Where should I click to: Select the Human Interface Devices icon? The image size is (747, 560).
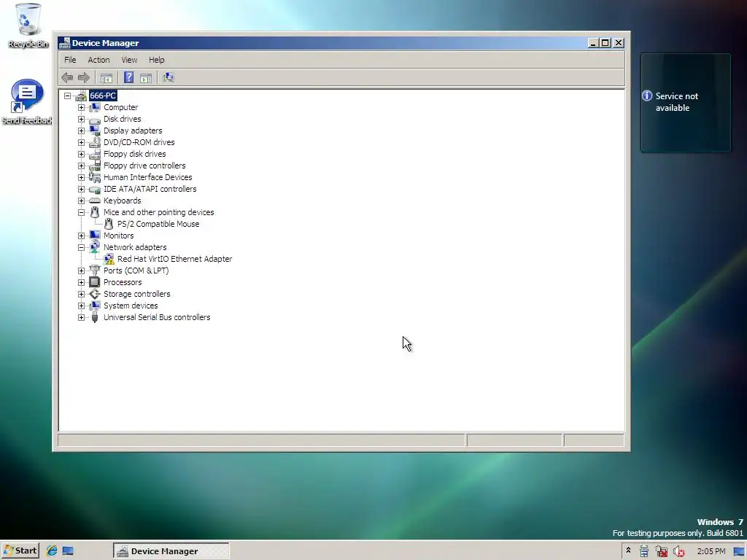click(x=95, y=177)
